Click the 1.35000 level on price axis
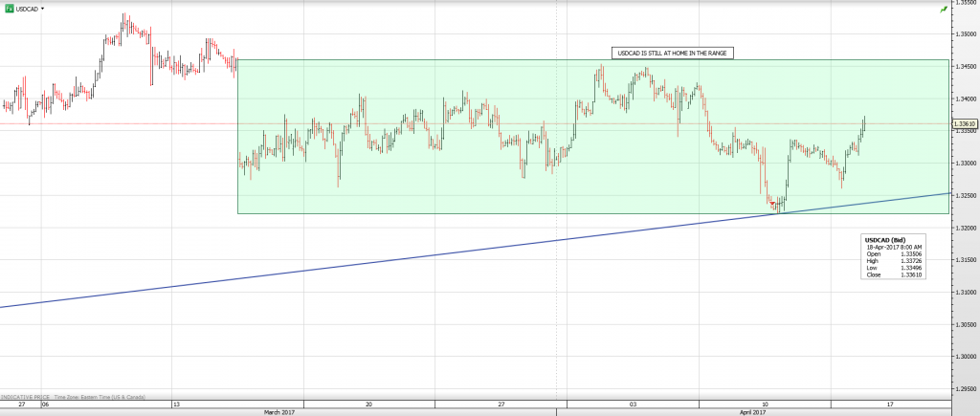The height and width of the screenshot is (416, 980). point(965,34)
